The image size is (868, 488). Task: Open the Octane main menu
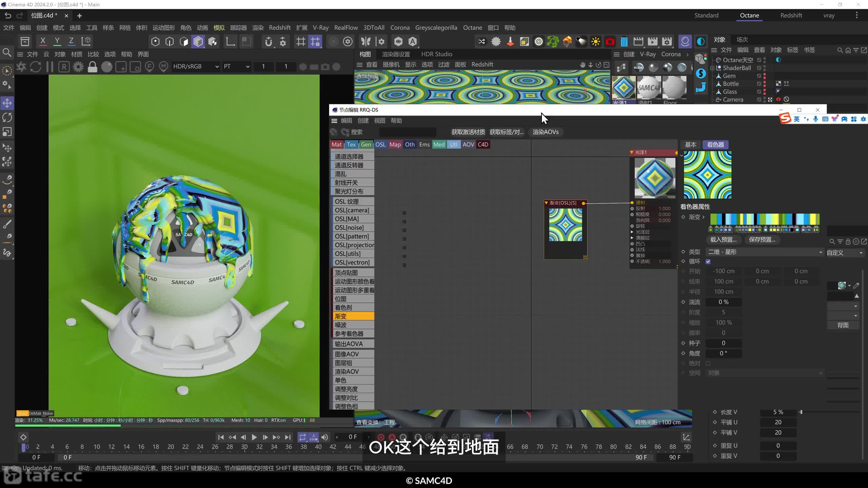pyautogui.click(x=472, y=27)
